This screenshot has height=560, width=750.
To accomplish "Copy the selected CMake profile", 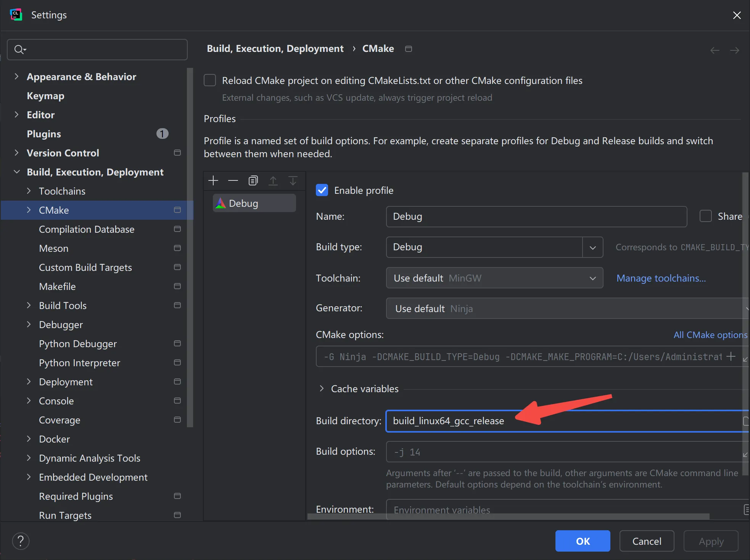I will [253, 180].
